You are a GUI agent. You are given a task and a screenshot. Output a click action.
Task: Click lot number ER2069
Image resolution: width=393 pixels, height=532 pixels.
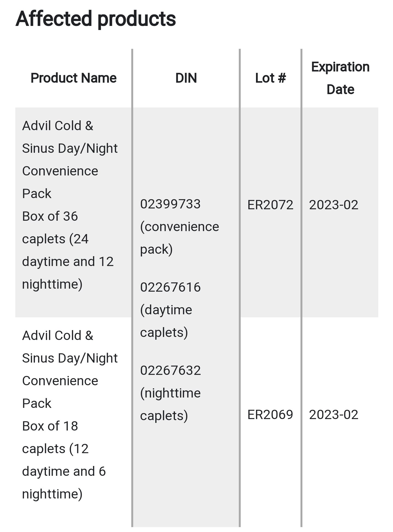270,415
